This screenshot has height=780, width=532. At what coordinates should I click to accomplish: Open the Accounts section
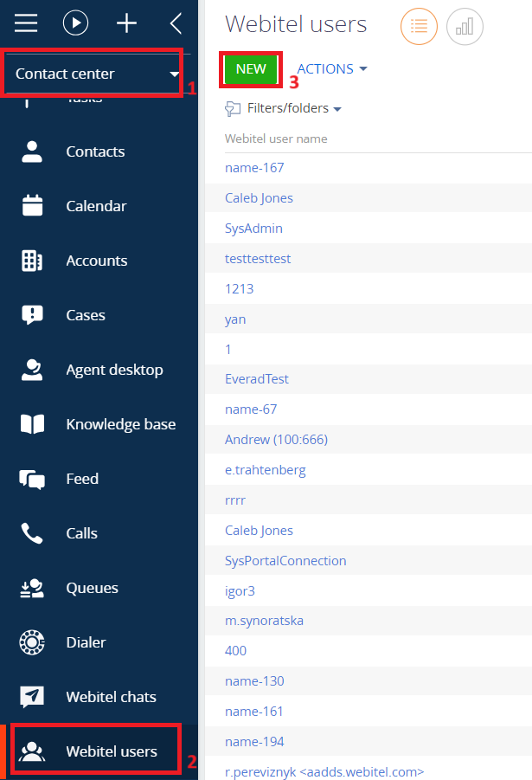tap(97, 261)
